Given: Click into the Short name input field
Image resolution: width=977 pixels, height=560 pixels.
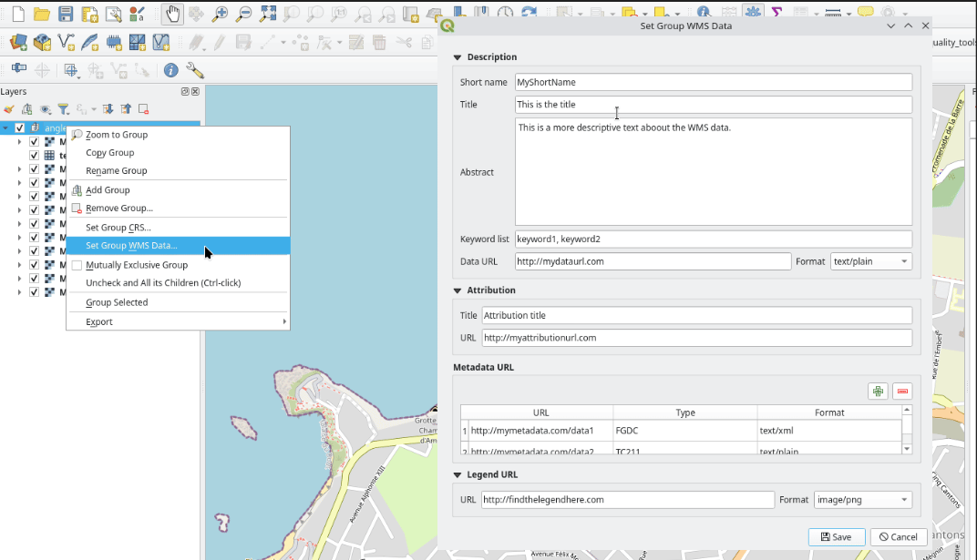Looking at the screenshot, I should pos(713,82).
